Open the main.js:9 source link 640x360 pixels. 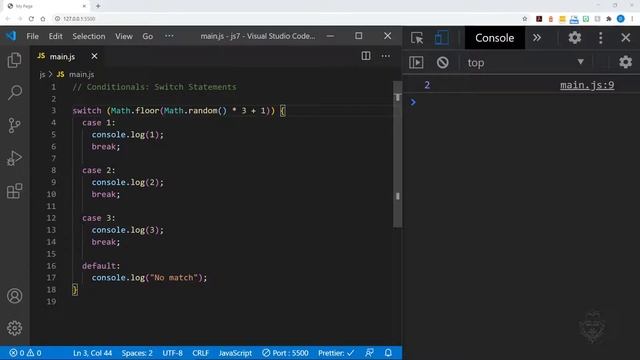coord(587,85)
